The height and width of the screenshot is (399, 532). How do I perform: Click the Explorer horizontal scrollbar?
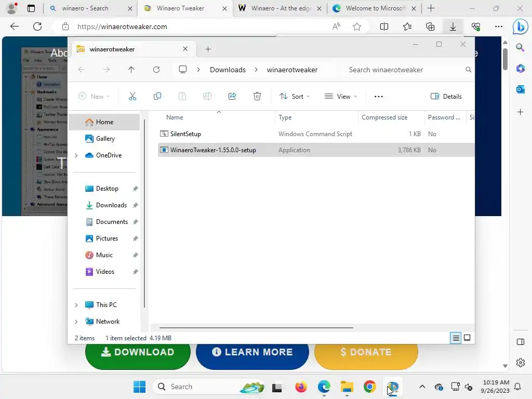(256, 328)
